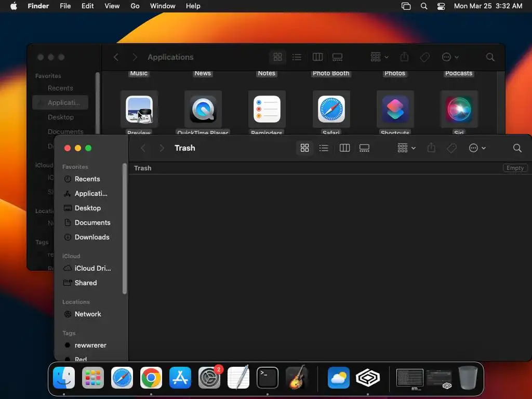The height and width of the screenshot is (399, 532).
Task: Select Desktop in Applications window sidebar
Action: 60,117
